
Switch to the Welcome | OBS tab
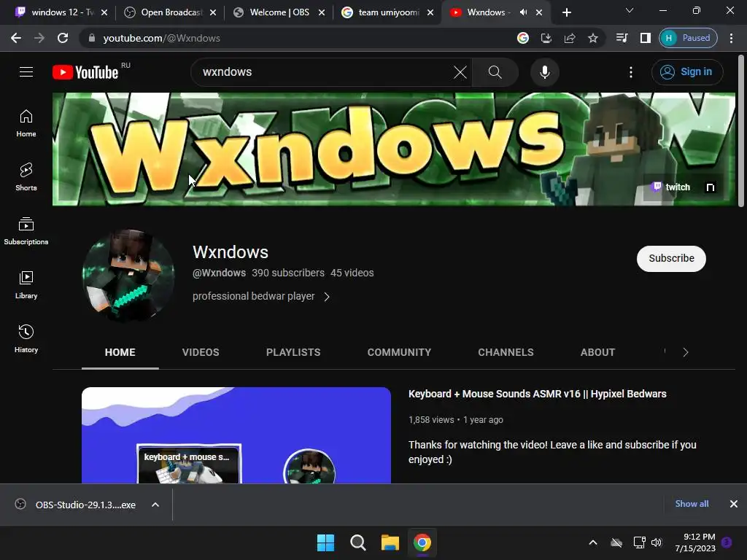point(279,12)
